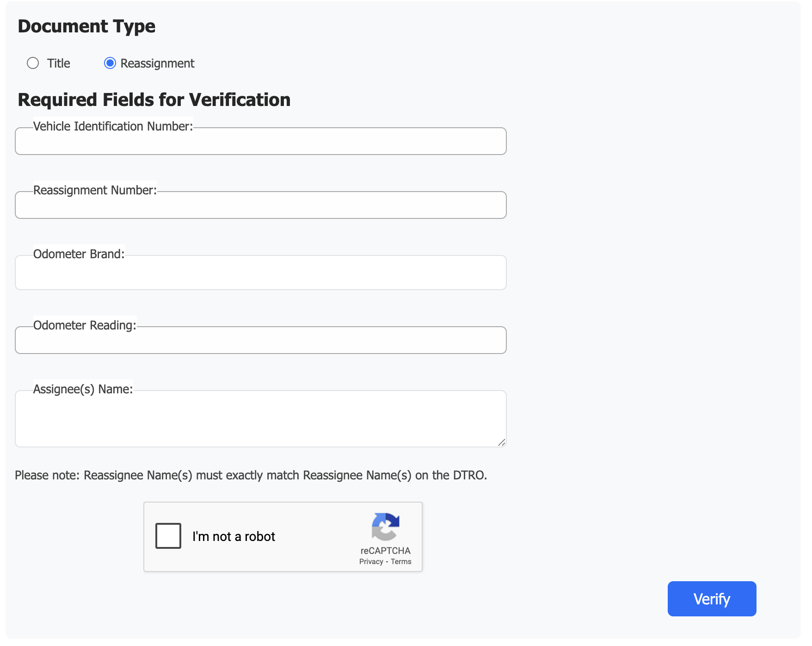Viewport: 812px width, 646px height.
Task: Select the Reassignment radio button
Action: pyautogui.click(x=110, y=63)
